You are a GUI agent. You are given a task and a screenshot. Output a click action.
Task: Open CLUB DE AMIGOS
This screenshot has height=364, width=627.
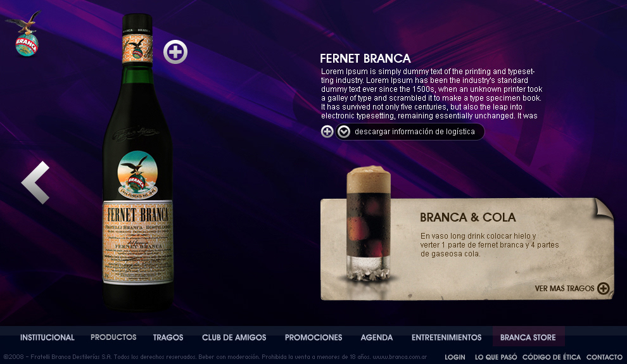(234, 337)
